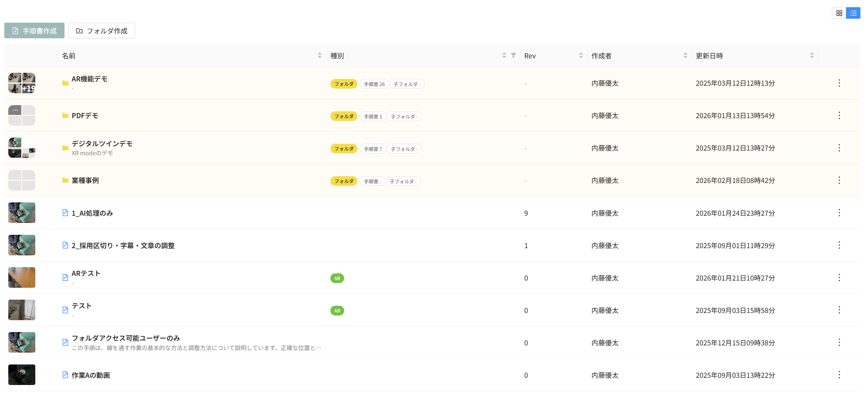Open filter for 種別 column
868x394 pixels.
click(x=513, y=55)
